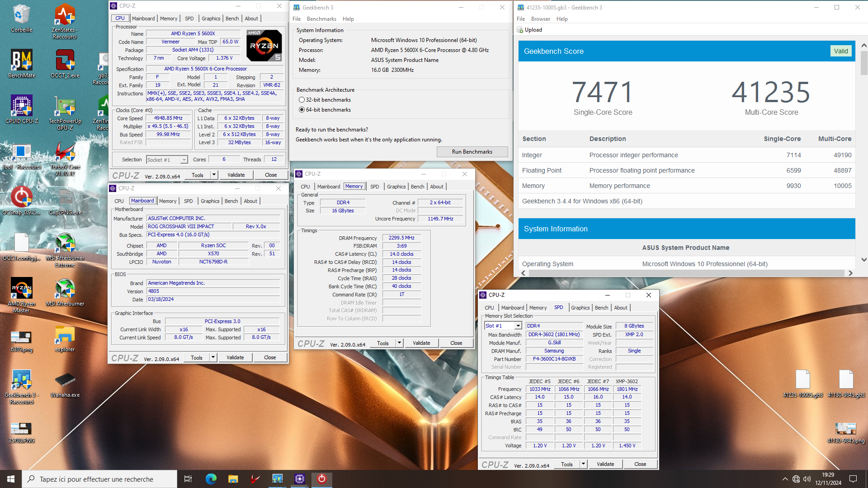
Task: Click Valid badge in Geekbench Score header
Action: [x=840, y=51]
